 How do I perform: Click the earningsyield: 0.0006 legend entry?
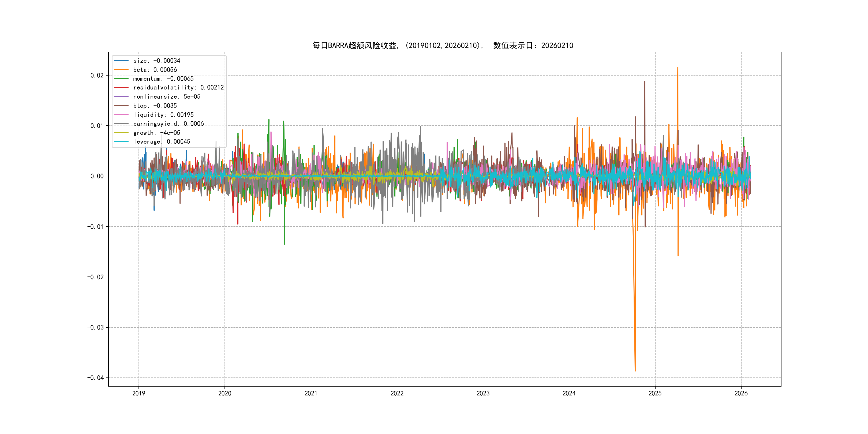pos(168,124)
